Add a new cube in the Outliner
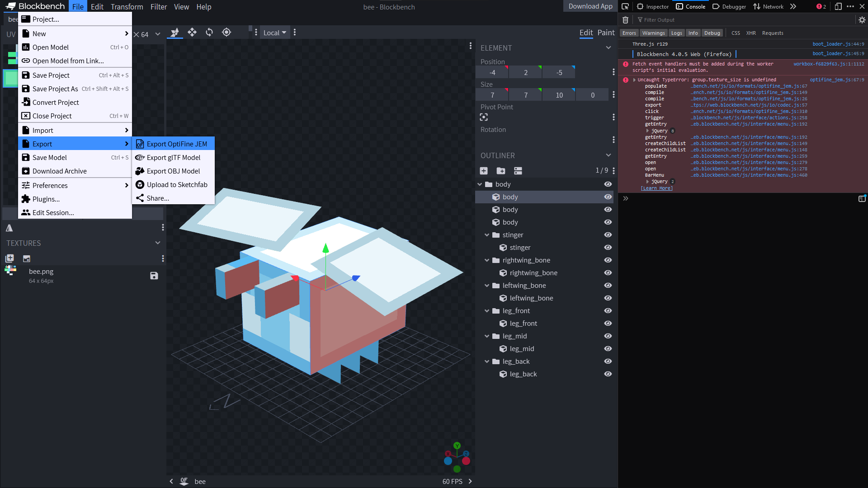 coord(483,171)
